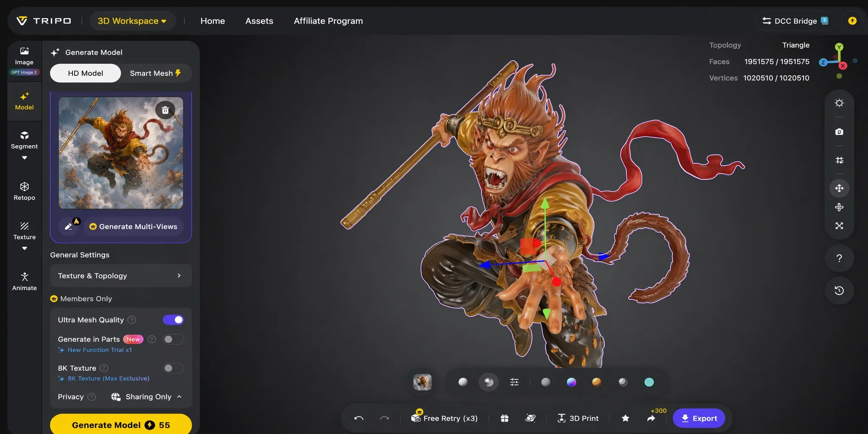Open the Privacy Sharing Only dropdown
The image size is (868, 434).
tap(147, 397)
